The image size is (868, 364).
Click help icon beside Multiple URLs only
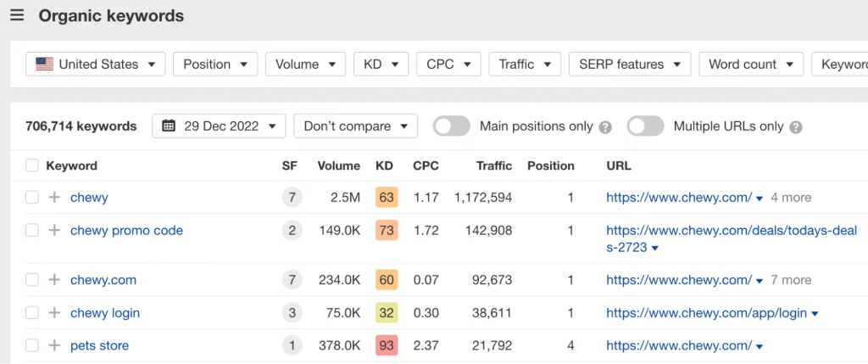click(x=796, y=127)
